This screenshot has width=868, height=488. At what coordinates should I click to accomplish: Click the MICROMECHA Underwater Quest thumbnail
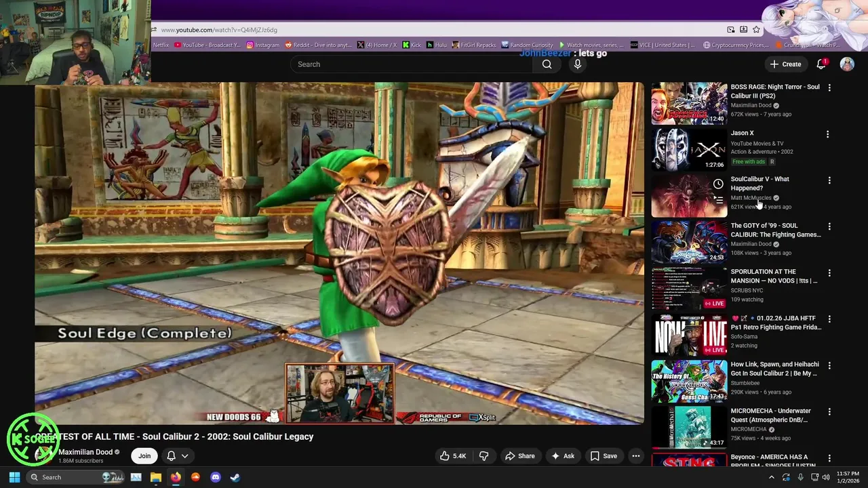pos(689,427)
